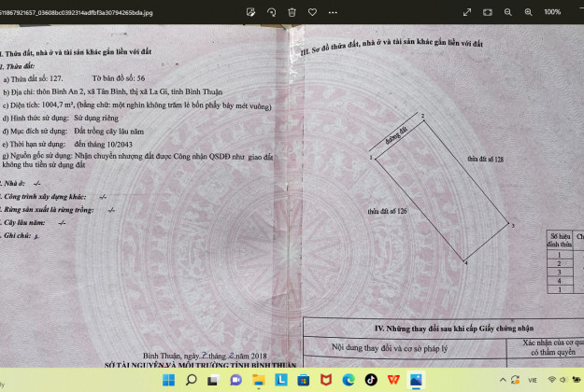Open the blue L app in taskbar
This screenshot has width=584, height=392.
(x=281, y=380)
